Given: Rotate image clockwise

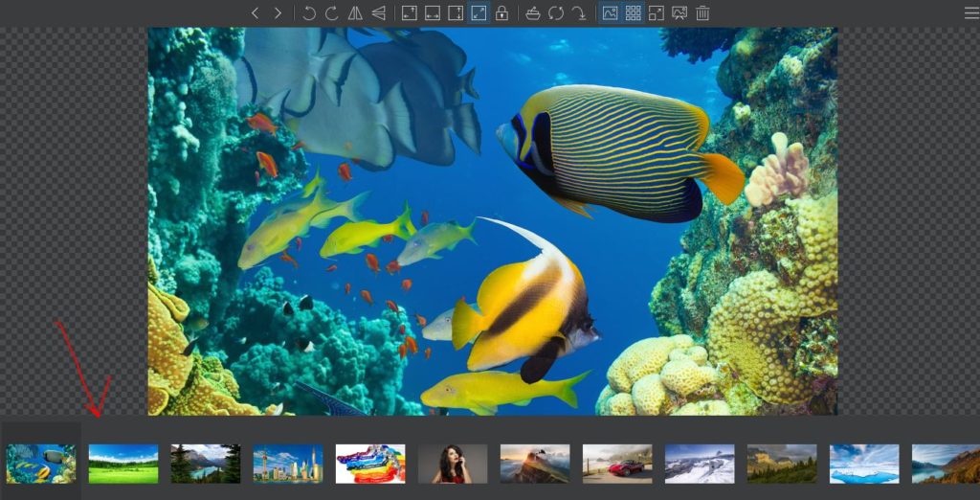Looking at the screenshot, I should point(332,13).
